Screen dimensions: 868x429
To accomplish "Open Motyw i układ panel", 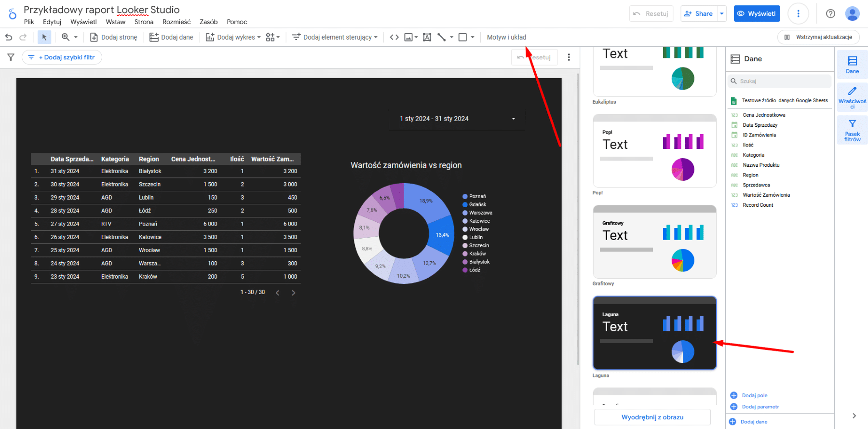I will tap(506, 37).
